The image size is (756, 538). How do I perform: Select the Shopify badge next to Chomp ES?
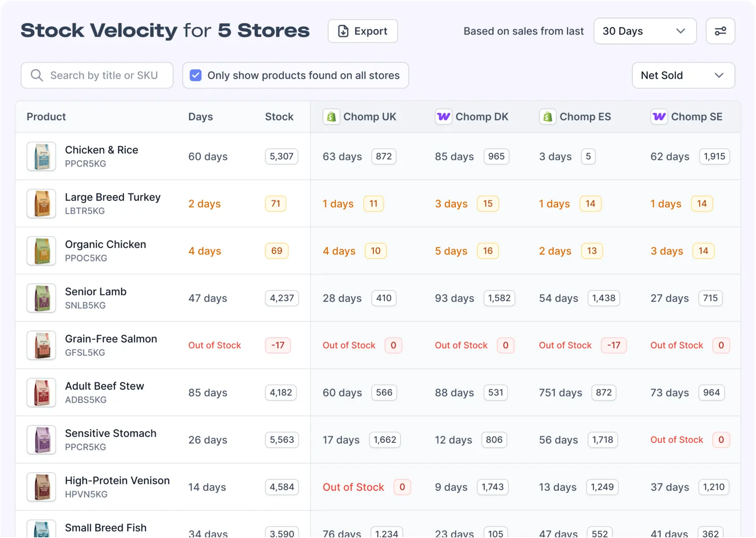pos(547,117)
